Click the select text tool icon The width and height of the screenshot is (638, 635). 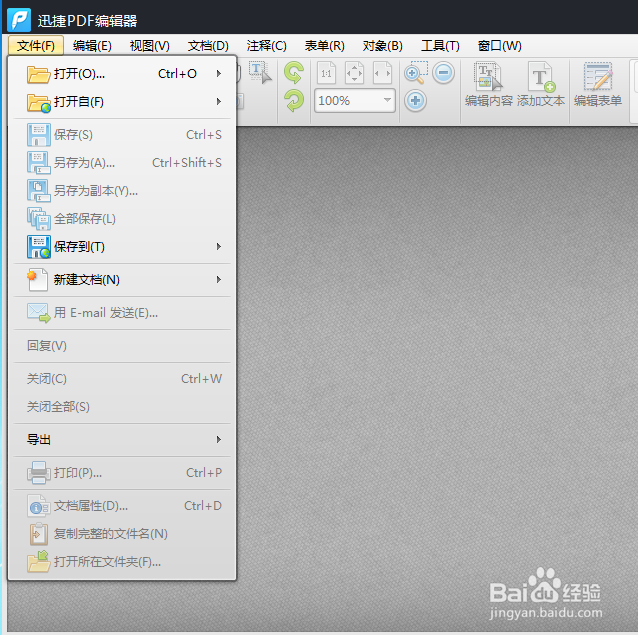pos(260,72)
